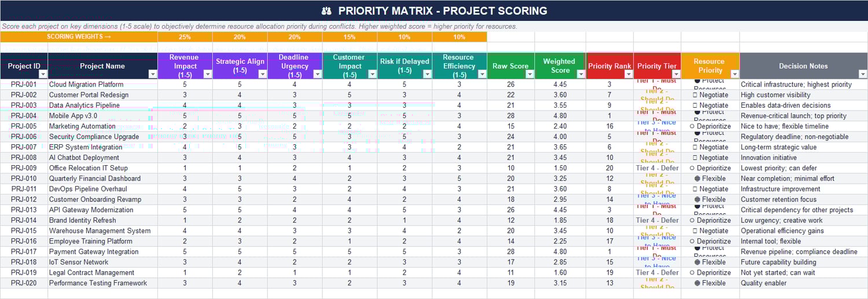Screen dimensions: 868x299
Task: Click the Legal Contract Management cell
Action: (x=102, y=272)
